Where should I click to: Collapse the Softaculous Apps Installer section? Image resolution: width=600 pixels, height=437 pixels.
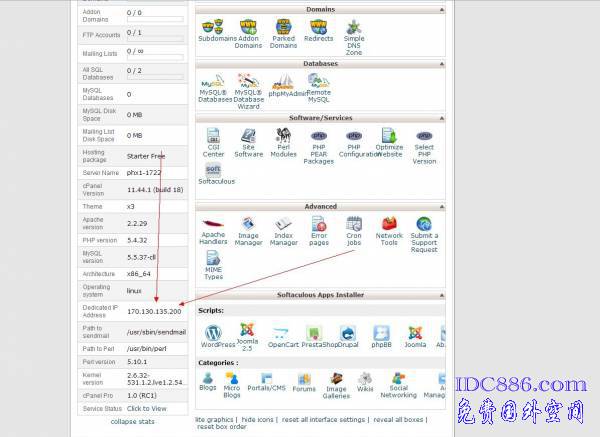coord(441,295)
